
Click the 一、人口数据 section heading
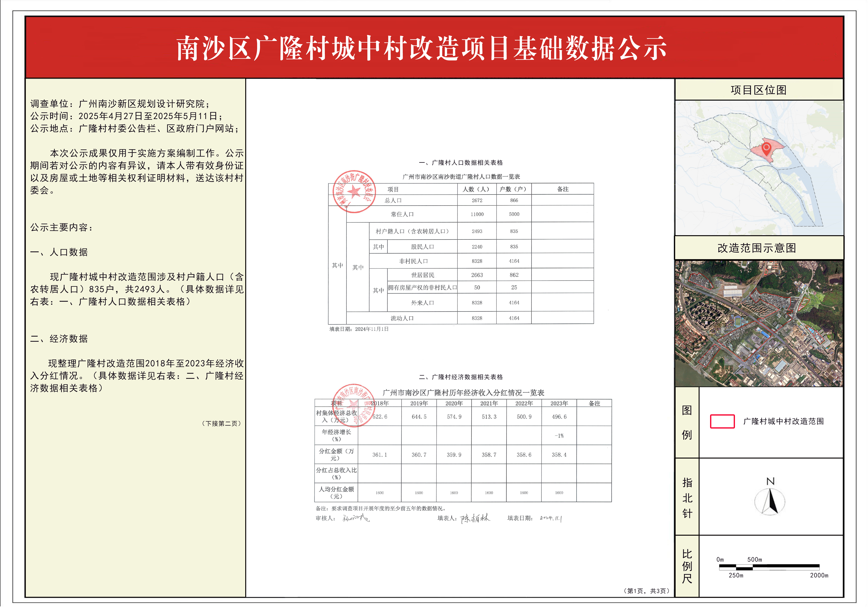pyautogui.click(x=59, y=252)
